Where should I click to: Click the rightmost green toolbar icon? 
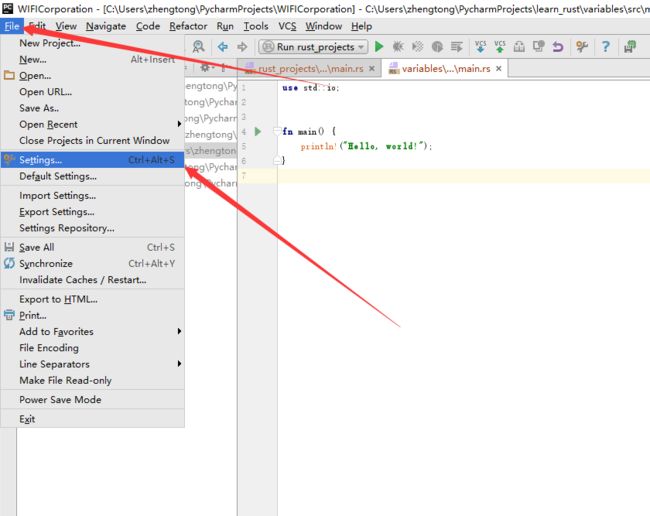tap(630, 46)
